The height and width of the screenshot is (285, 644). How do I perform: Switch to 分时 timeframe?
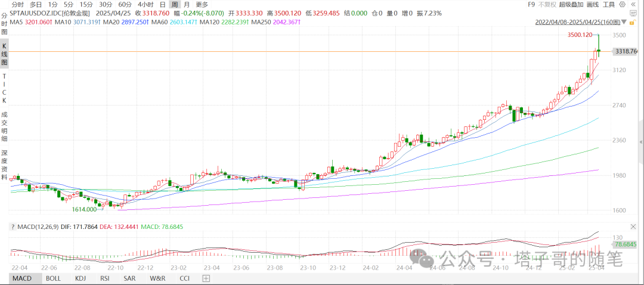tap(18, 5)
